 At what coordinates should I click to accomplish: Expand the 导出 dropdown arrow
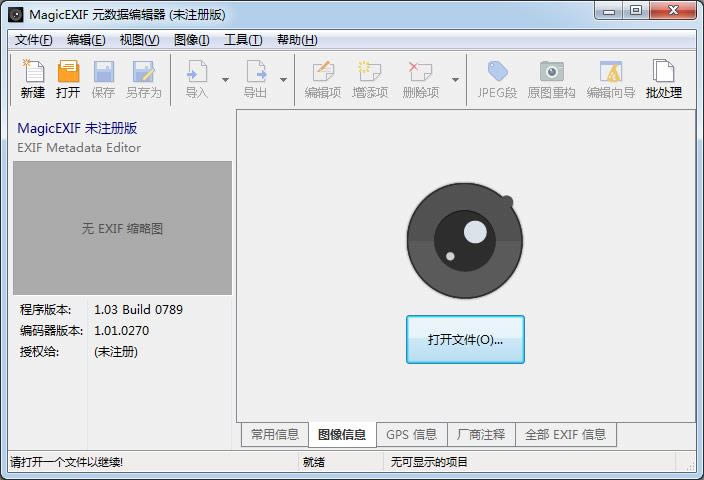283,79
